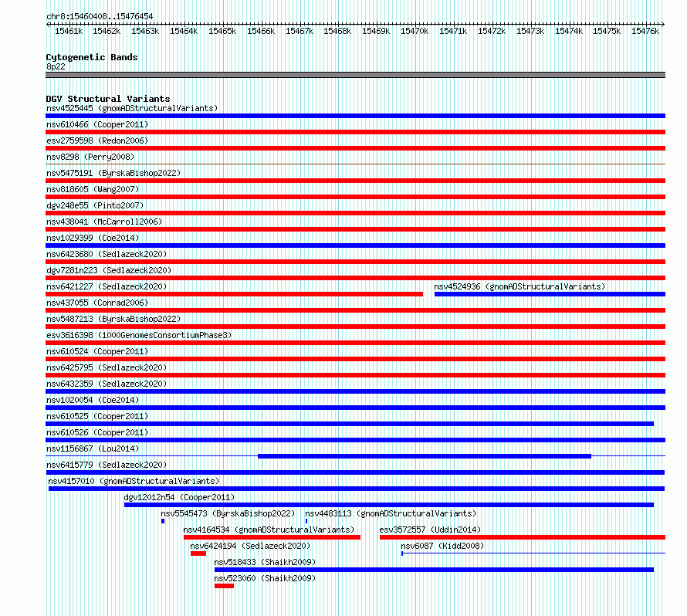Click nsv6087 (Kidd2008) label

(x=442, y=546)
